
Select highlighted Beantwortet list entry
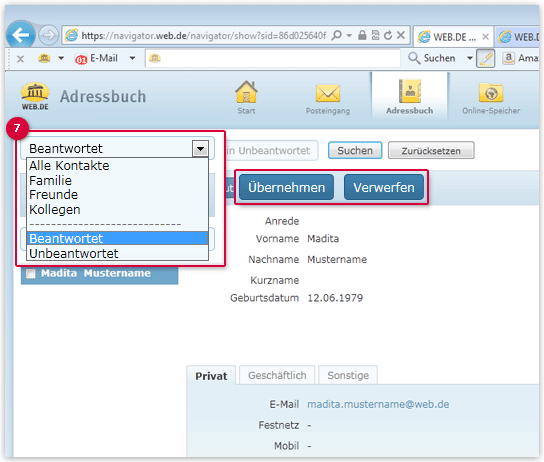coord(118,238)
